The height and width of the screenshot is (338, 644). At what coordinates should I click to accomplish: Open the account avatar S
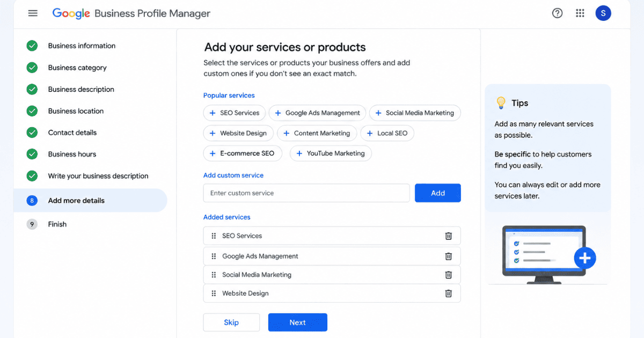point(603,13)
